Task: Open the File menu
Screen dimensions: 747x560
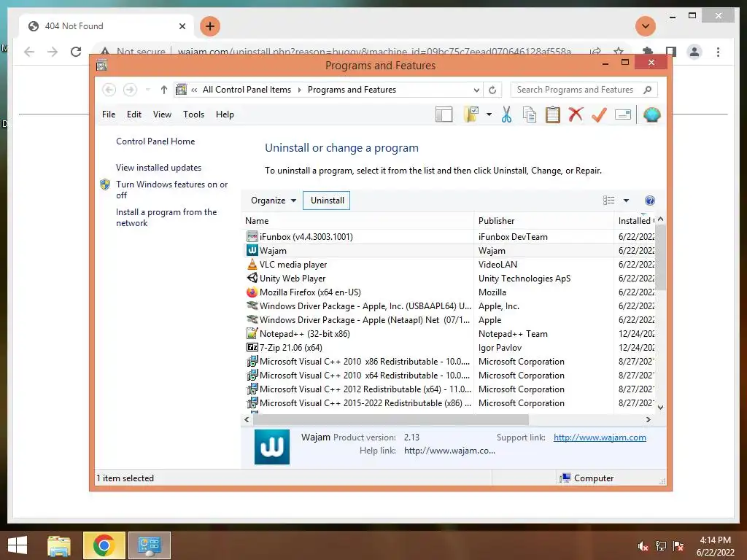Action: 109,114
